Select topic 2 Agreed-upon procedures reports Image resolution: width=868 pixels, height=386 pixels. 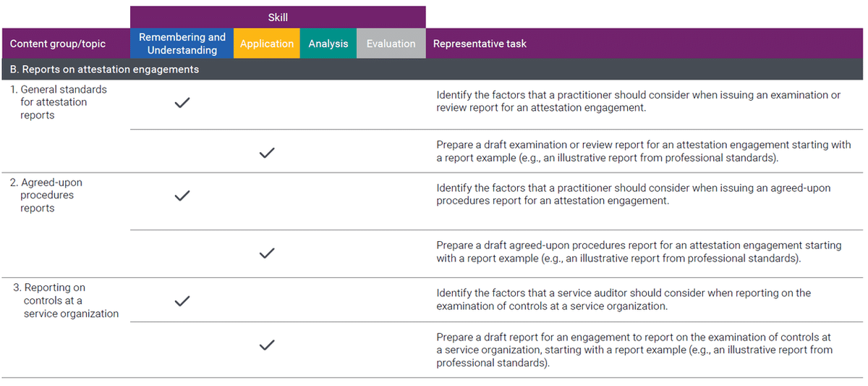coord(47,195)
